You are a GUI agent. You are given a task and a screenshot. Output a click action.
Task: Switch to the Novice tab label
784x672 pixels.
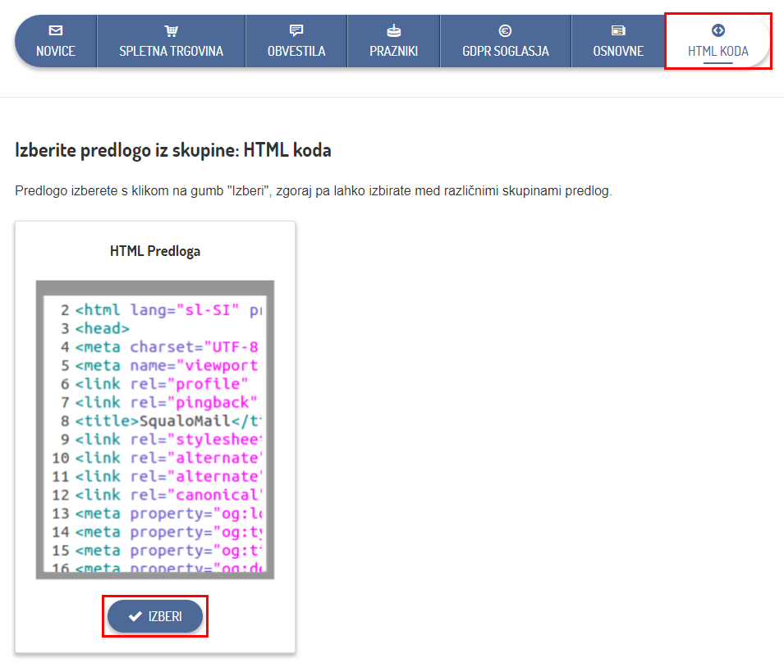(x=56, y=52)
